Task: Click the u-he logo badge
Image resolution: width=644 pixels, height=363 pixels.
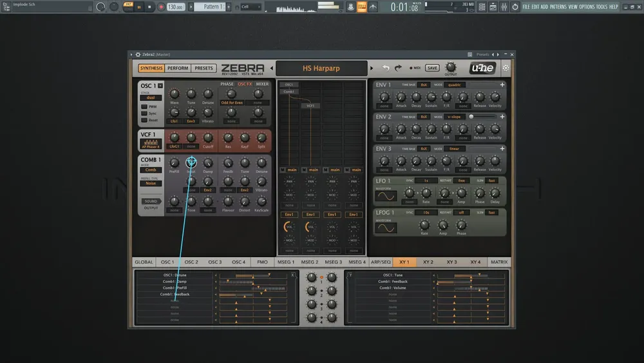Action: pyautogui.click(x=484, y=68)
